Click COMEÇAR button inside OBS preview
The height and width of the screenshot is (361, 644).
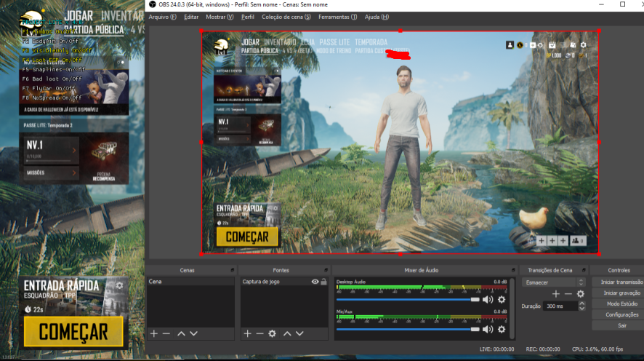(247, 237)
